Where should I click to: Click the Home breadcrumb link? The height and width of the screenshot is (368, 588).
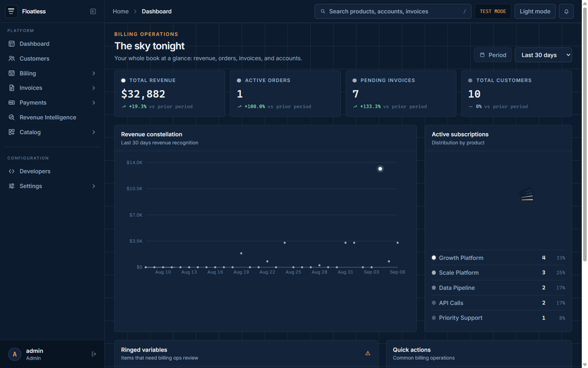[120, 11]
